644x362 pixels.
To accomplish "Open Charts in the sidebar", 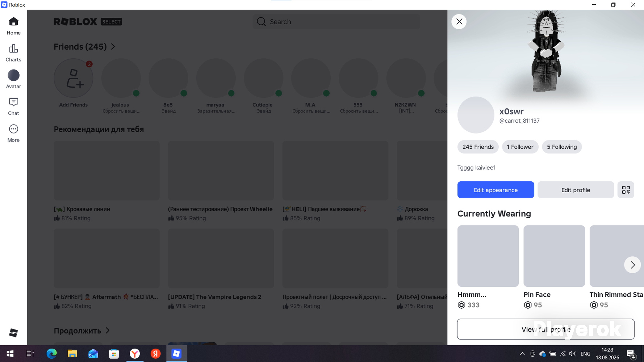I will 13,53.
